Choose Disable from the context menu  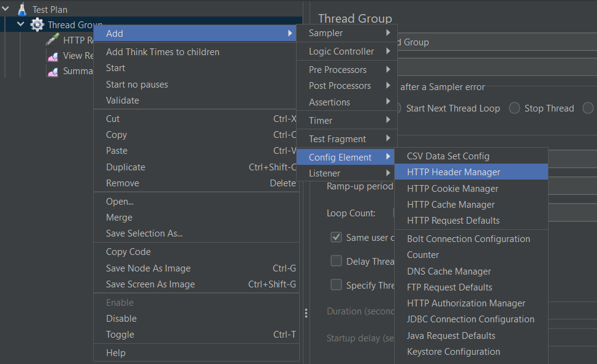[196, 318]
